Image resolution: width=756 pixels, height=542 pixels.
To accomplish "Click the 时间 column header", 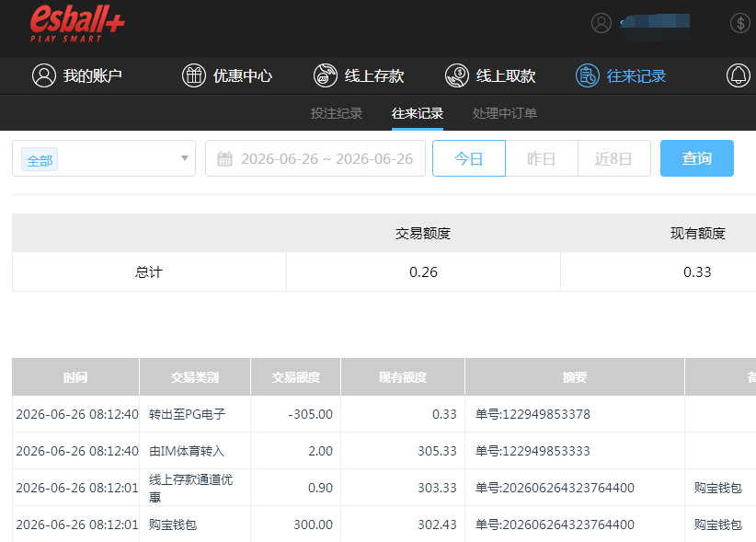I will [75, 377].
